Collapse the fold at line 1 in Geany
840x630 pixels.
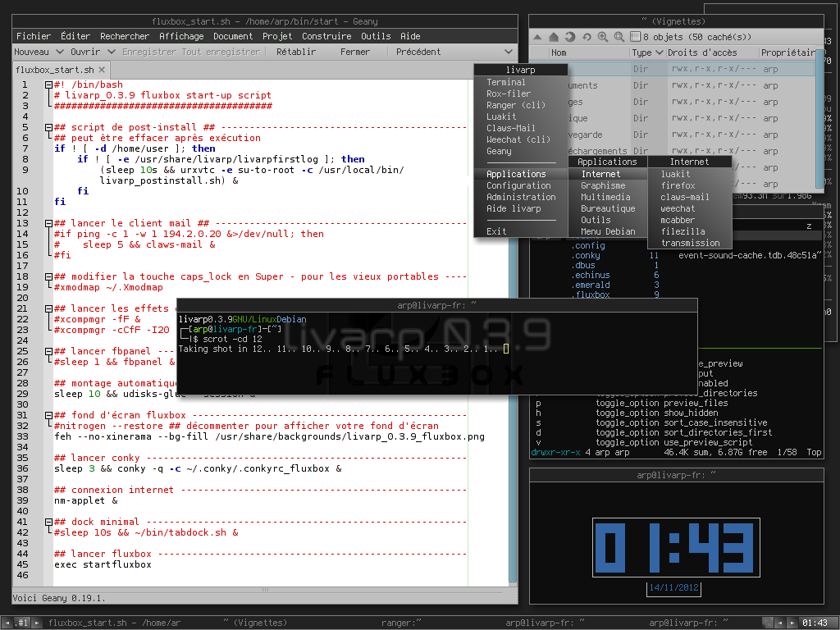[48, 84]
